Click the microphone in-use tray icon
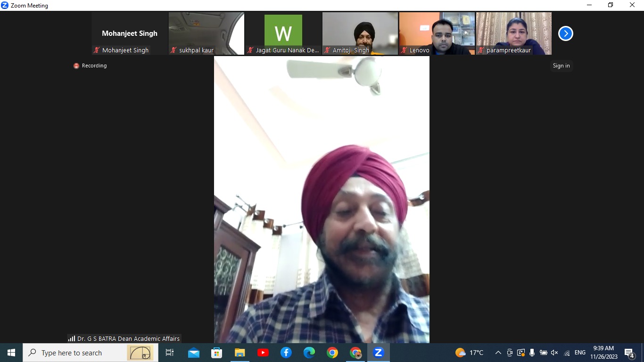Screen dimensions: 644x362 [532, 353]
